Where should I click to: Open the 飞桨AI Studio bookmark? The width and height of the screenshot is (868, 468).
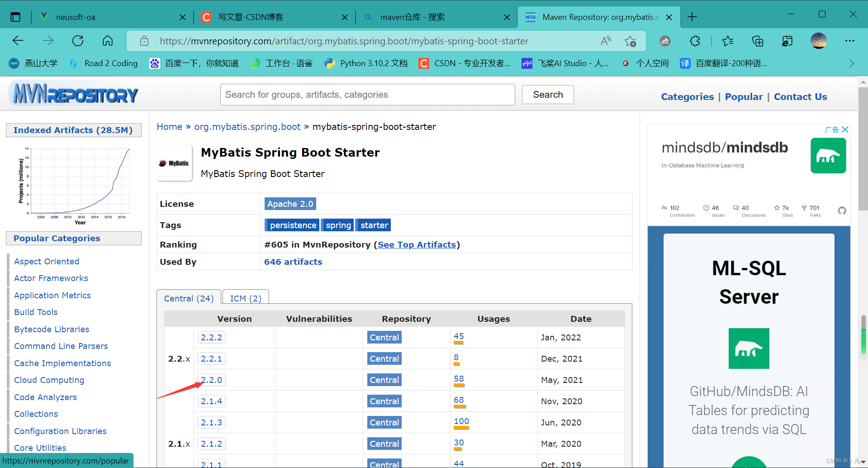565,63
